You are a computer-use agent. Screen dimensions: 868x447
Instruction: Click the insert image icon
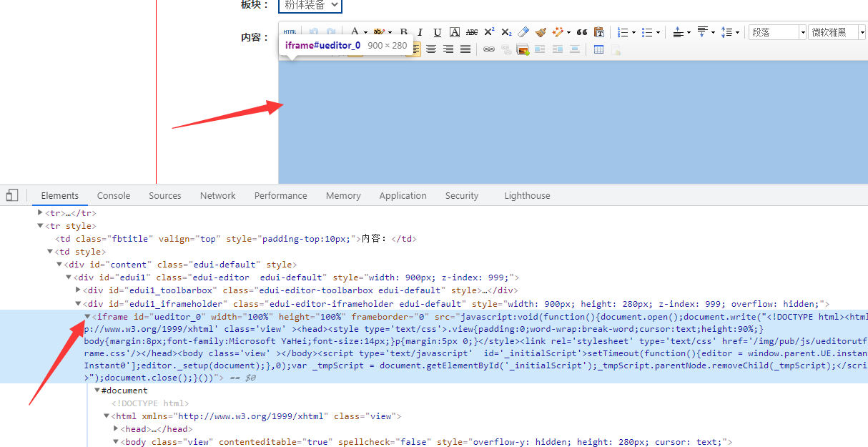tap(522, 48)
